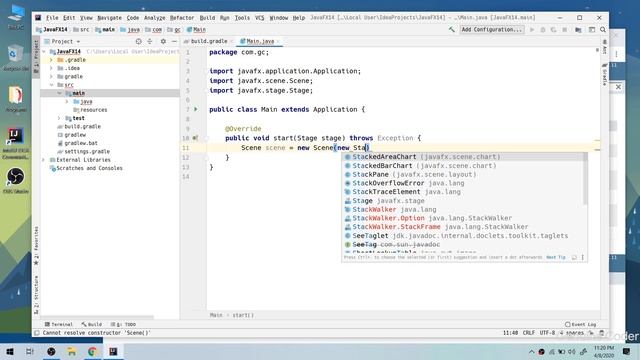Open the TODO tool window

pos(123,324)
